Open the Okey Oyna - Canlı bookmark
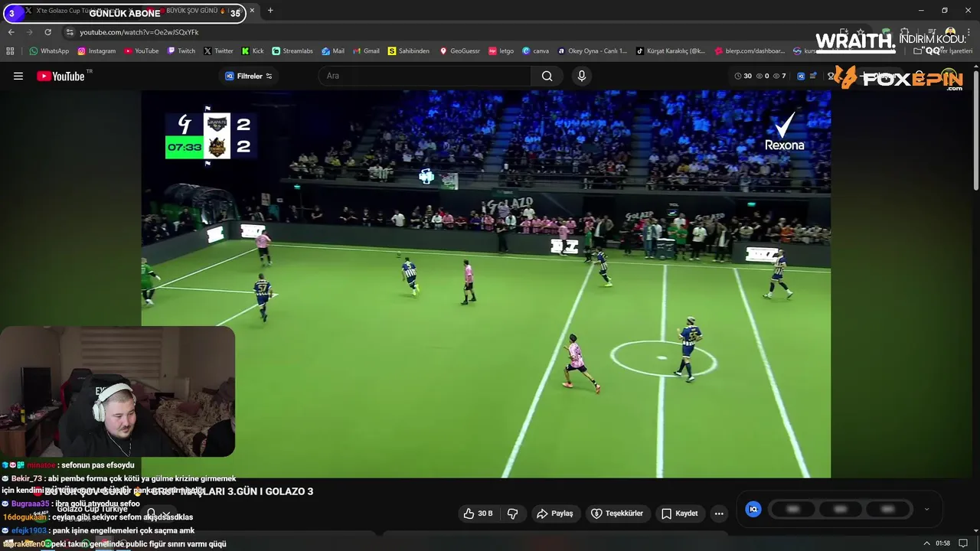980x551 pixels. click(593, 51)
